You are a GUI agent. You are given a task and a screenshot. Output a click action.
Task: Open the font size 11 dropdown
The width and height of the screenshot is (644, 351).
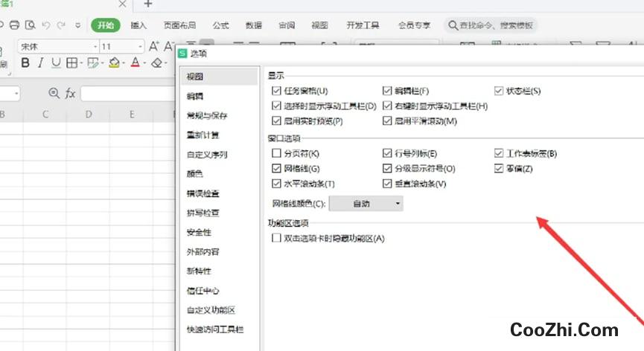pyautogui.click(x=141, y=47)
